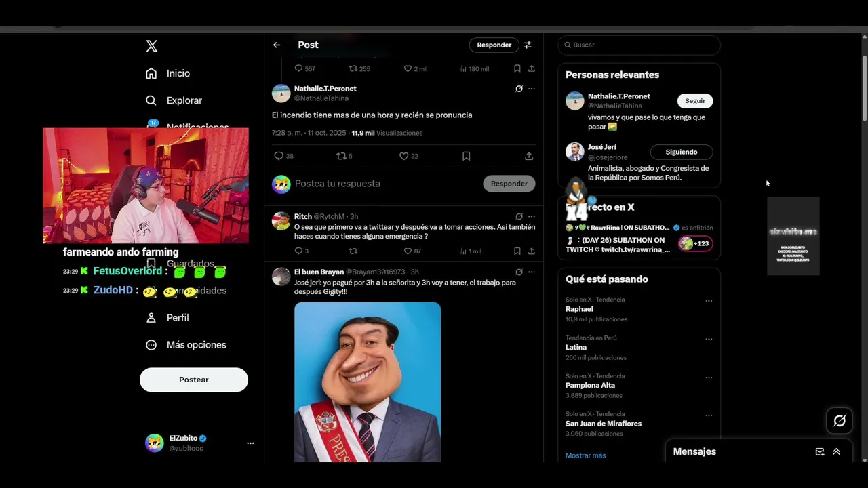View Ritch reply 1 mil views
The image size is (868, 488).
pos(470,251)
